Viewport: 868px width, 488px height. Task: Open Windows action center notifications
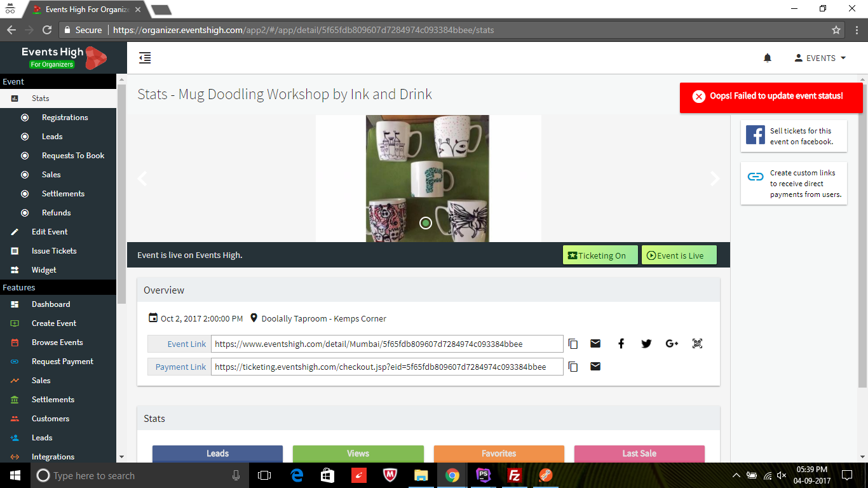846,475
